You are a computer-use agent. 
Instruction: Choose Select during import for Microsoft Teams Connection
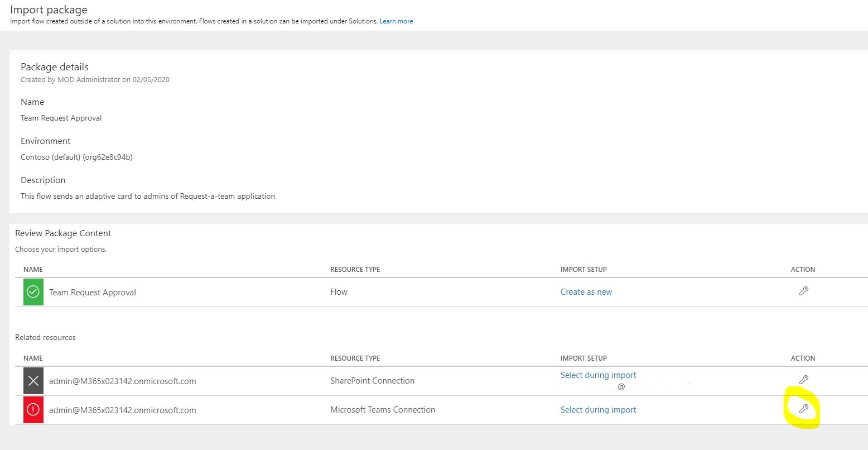tap(598, 409)
